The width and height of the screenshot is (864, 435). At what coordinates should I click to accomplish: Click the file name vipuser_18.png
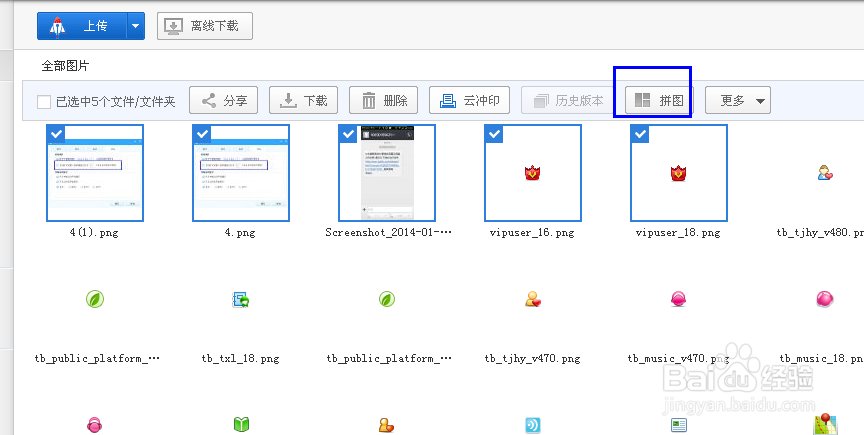[x=678, y=233]
